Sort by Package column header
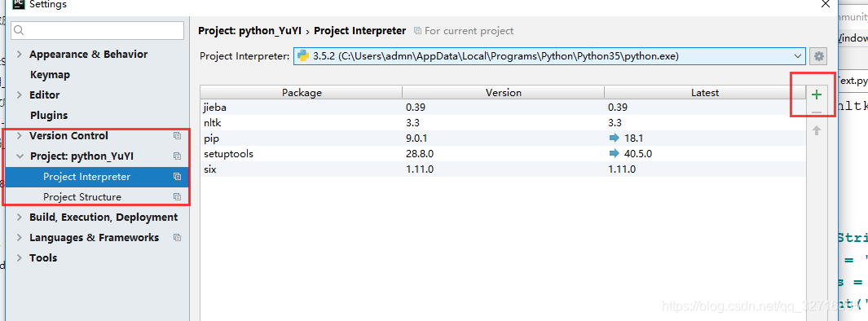 pos(301,92)
